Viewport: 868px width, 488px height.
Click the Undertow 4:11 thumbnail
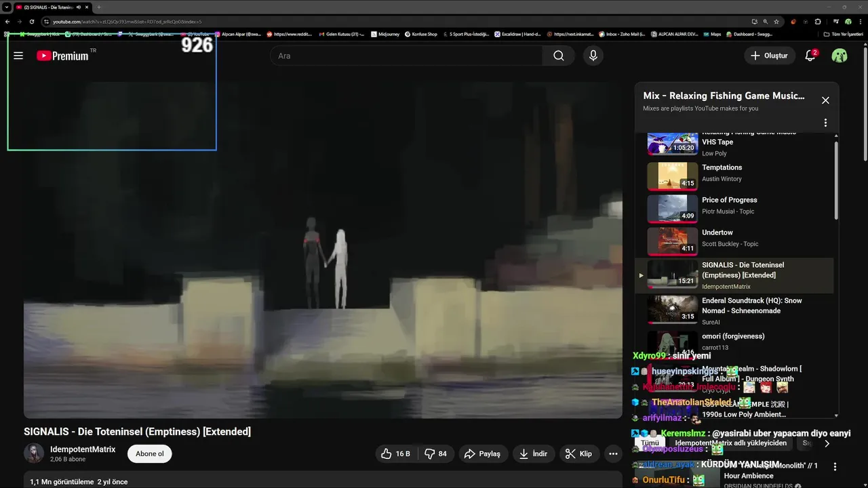point(672,241)
